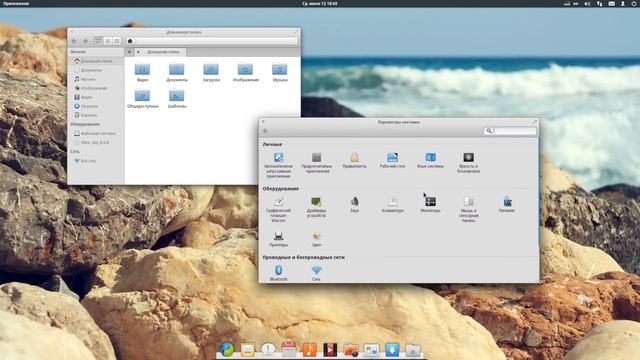
Task: Open Monitors (Мониторы) settings
Action: 430,204
